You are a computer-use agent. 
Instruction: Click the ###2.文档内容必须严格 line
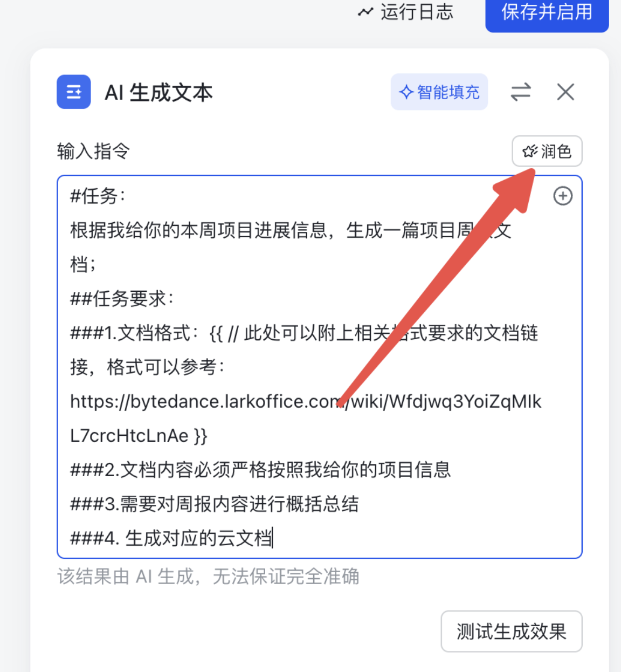point(260,469)
